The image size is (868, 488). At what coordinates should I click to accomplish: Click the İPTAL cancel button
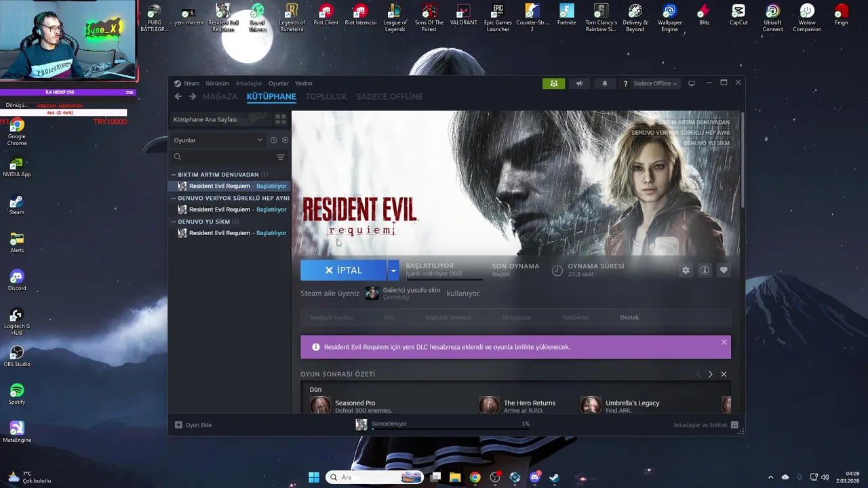[344, 270]
